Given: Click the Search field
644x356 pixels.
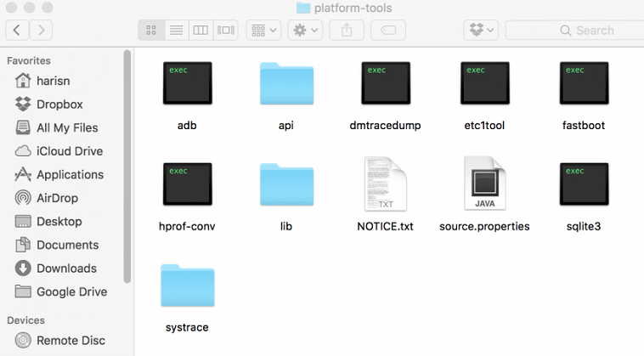Looking at the screenshot, I should (x=575, y=30).
